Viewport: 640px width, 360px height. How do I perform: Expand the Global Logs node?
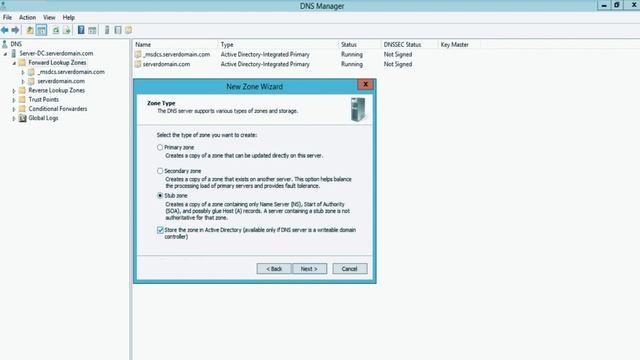14,118
